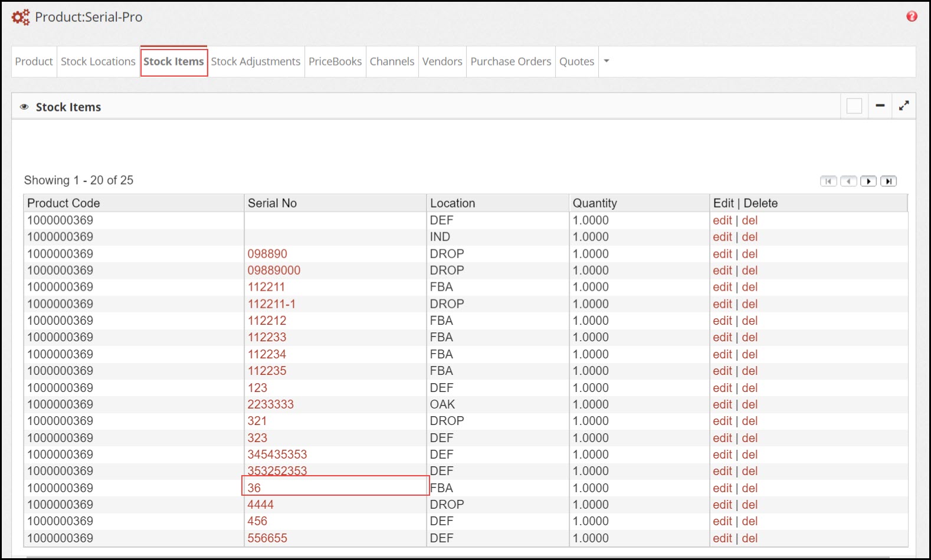This screenshot has height=560, width=931.
Task: Edit the OAK location stock item
Action: pos(722,404)
